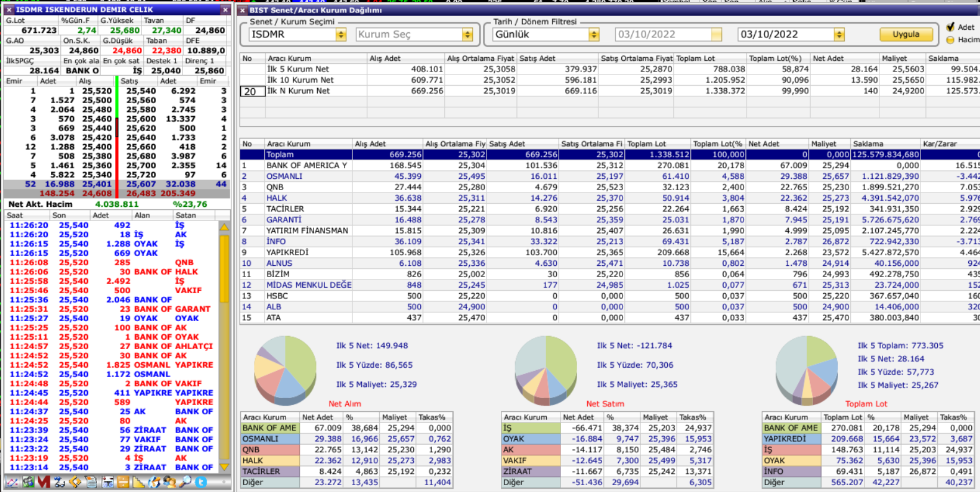Viewport: 980px width, 492px height.
Task: Click the order book totals row 16.988
Action: pos(117,184)
